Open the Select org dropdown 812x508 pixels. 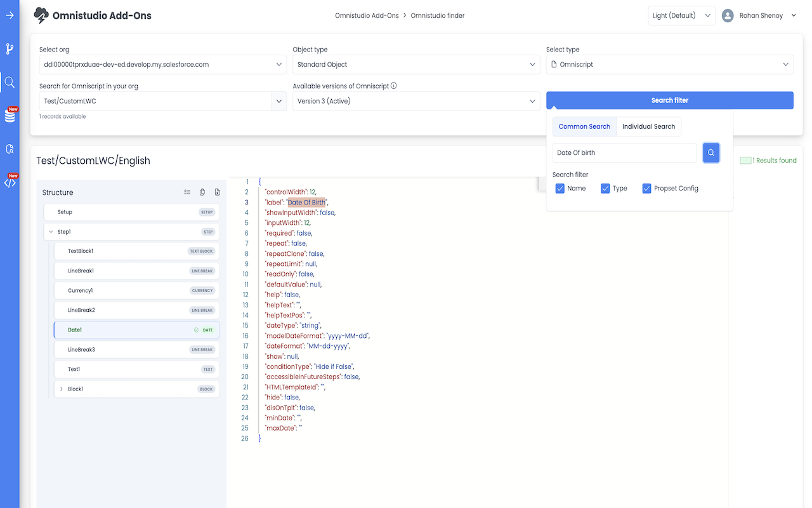coord(162,65)
